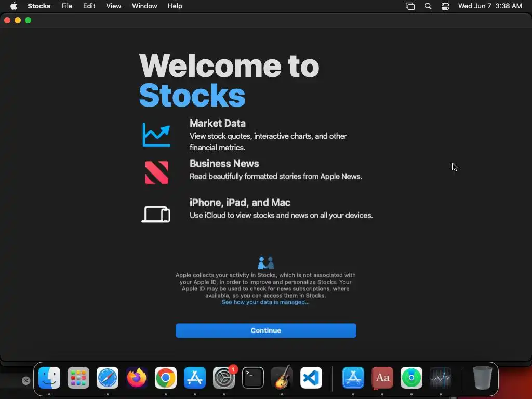Viewport: 532px width, 399px height.
Task: Click the small gray X button left of Dock
Action: [26, 381]
